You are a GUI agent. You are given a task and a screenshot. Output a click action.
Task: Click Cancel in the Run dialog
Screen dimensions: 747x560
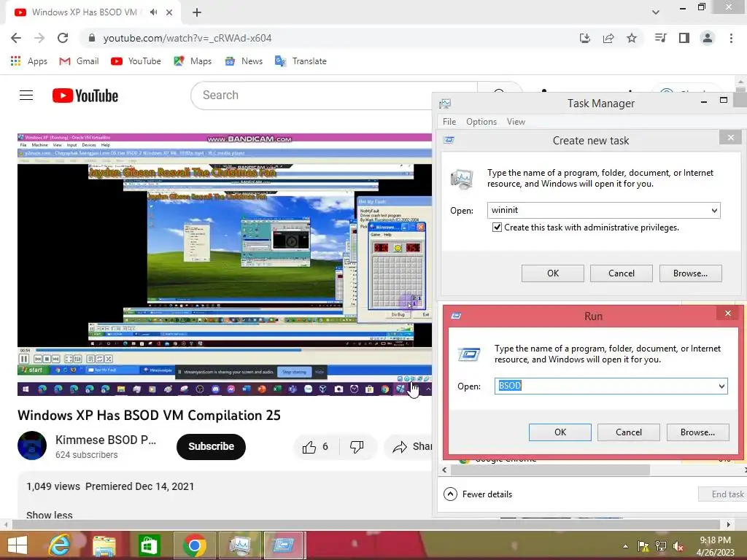[628, 432]
